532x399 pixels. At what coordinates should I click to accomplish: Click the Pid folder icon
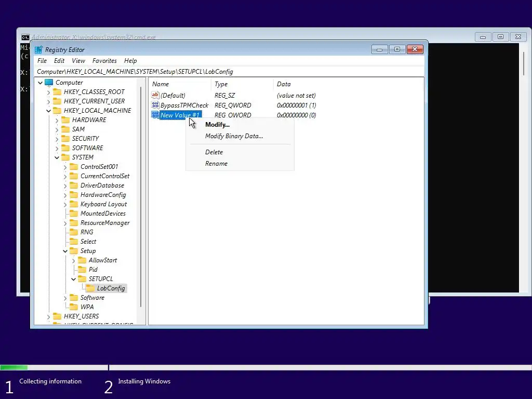point(82,270)
